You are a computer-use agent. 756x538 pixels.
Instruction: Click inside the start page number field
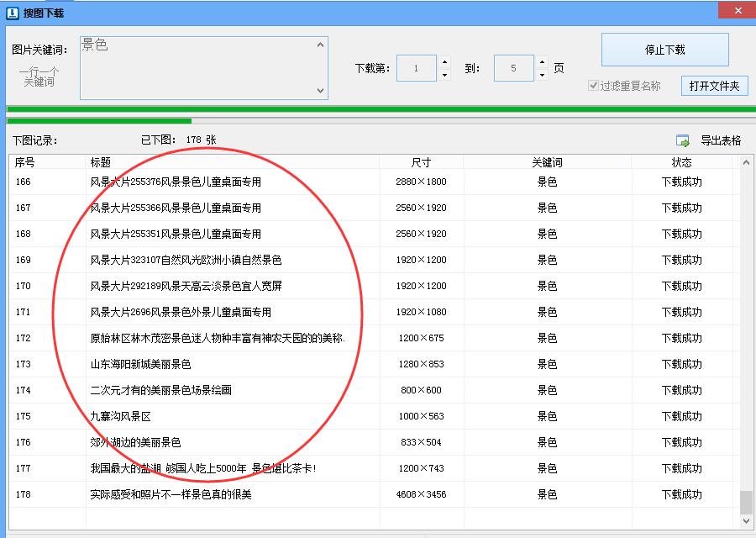[417, 67]
